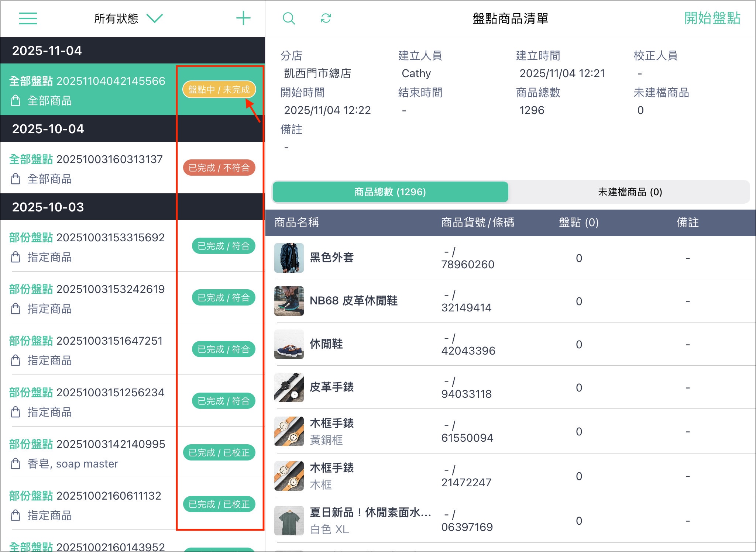The width and height of the screenshot is (756, 552).
Task: Click bag icon for record 20251104042145566
Action: pyautogui.click(x=16, y=100)
